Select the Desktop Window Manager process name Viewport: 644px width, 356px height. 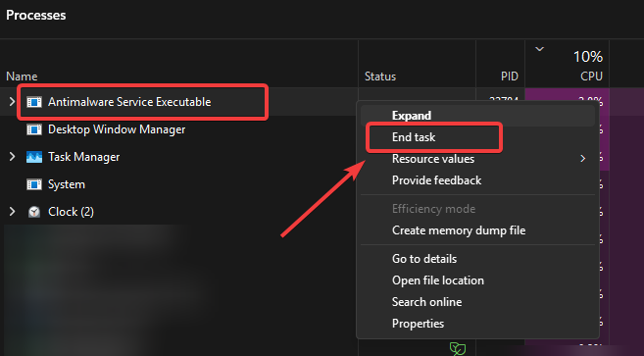tap(117, 129)
